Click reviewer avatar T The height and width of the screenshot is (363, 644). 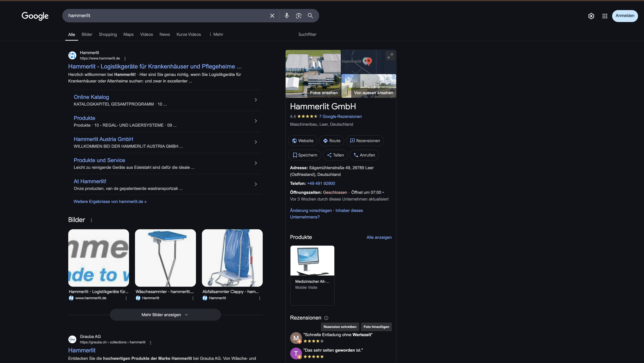click(x=296, y=353)
